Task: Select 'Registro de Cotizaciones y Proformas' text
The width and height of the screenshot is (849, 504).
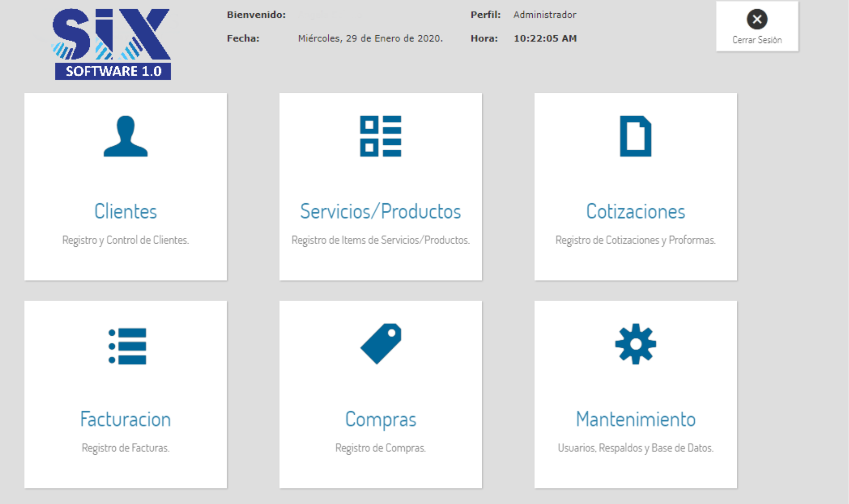Action: [x=635, y=240]
